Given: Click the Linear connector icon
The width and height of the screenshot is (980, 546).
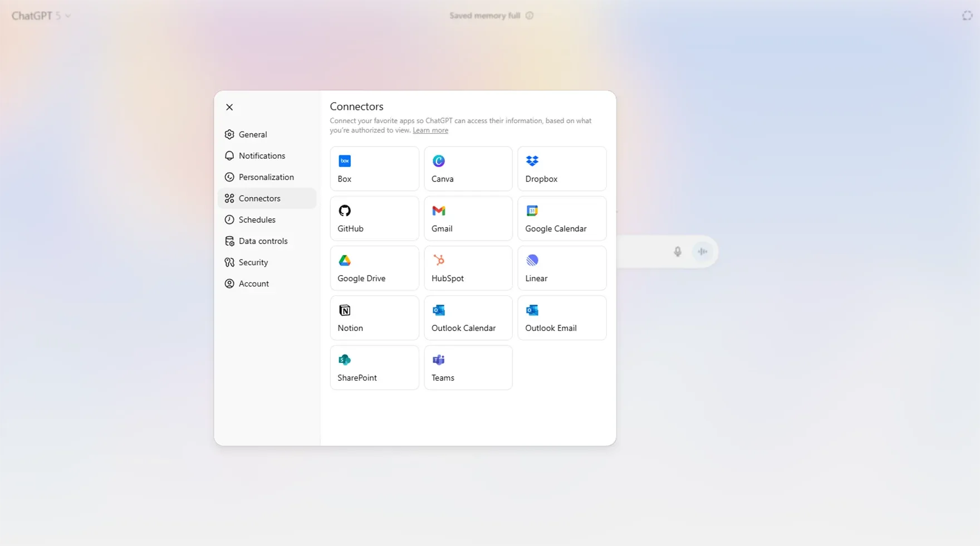Looking at the screenshot, I should [x=532, y=260].
